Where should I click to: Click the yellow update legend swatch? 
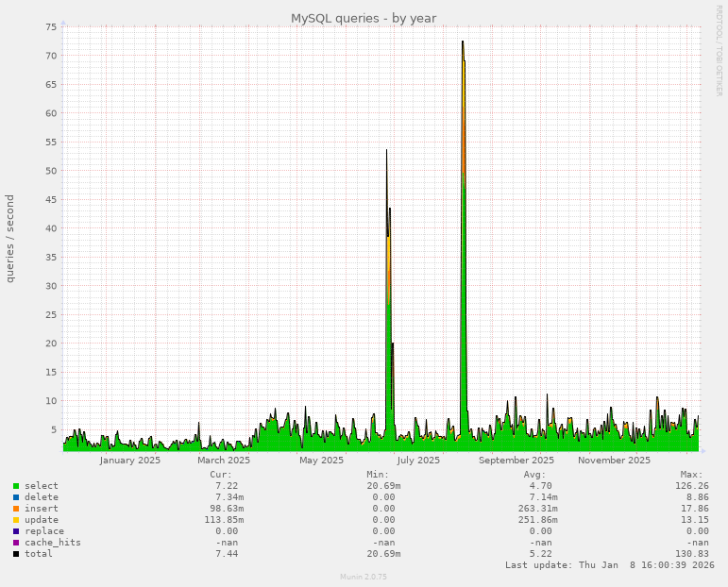(x=16, y=520)
